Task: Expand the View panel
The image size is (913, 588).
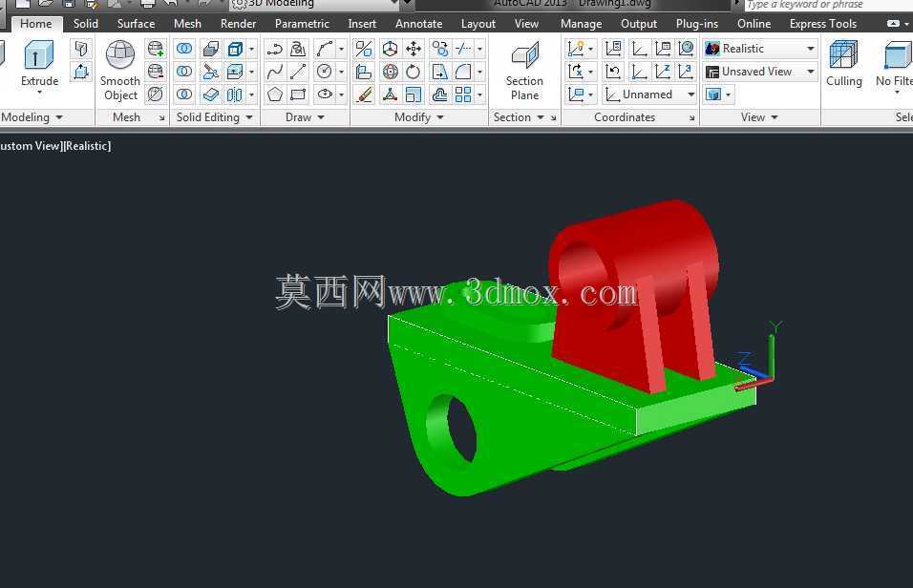Action: coord(759,117)
